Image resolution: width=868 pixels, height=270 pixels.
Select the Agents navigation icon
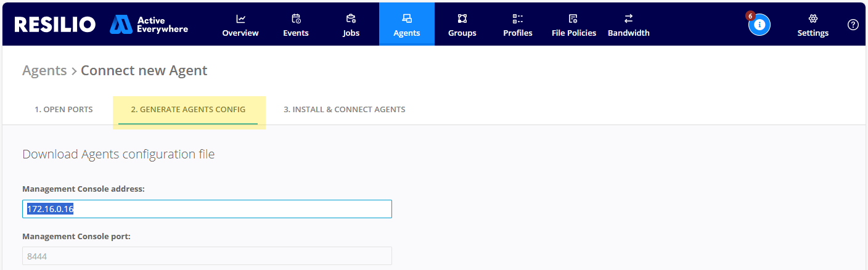tap(406, 18)
